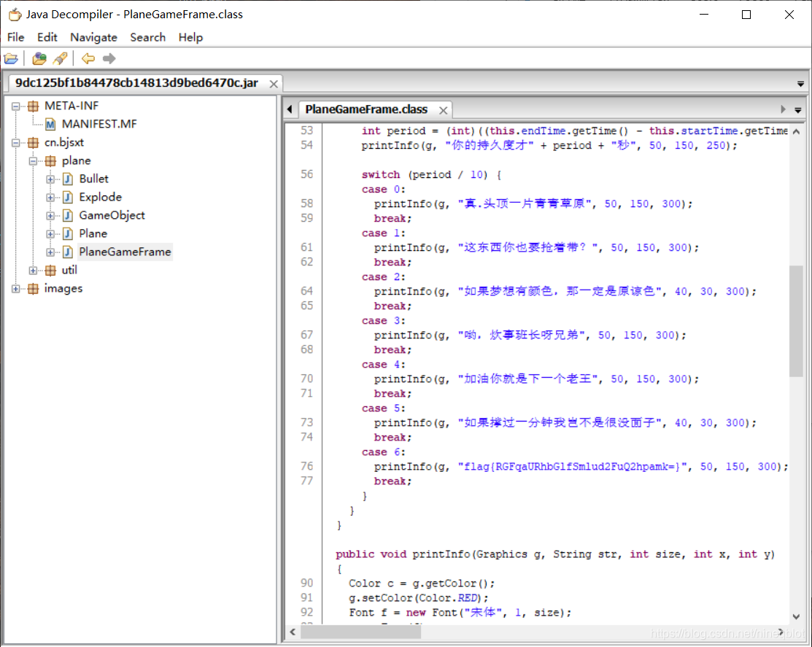
Task: Click the GameObject class icon
Action: coord(68,215)
